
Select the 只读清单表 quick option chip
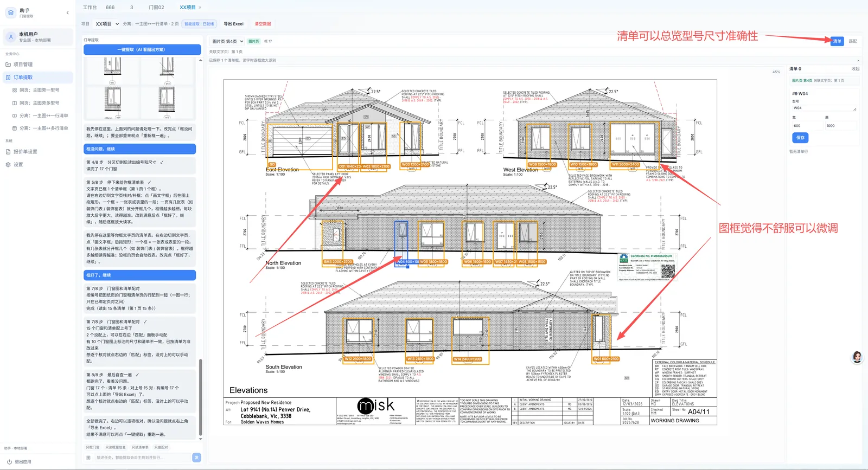[x=140, y=447]
